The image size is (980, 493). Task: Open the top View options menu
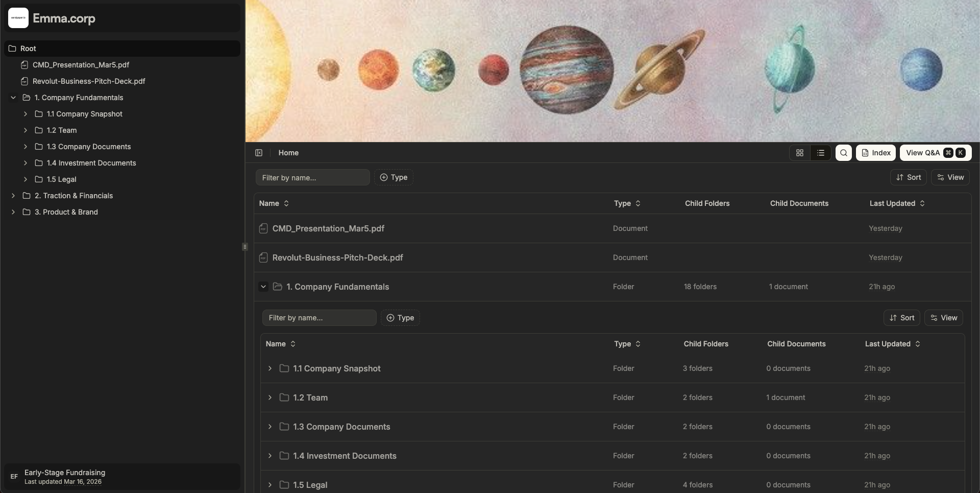pos(950,177)
